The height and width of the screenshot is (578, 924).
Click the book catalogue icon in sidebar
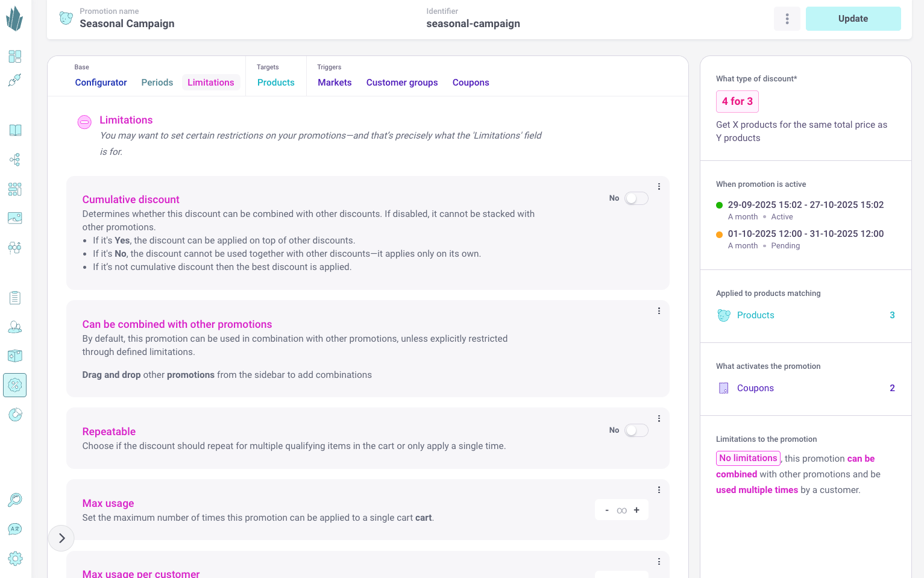click(15, 130)
